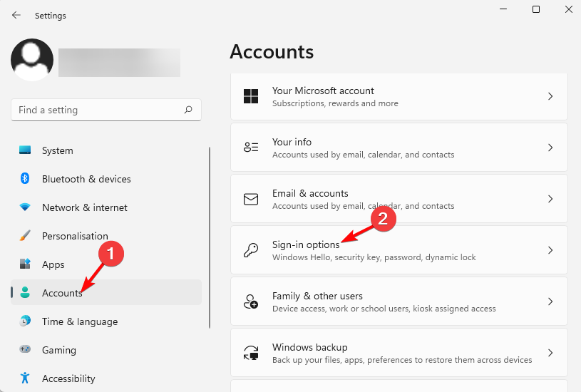Open the System category

click(106, 150)
